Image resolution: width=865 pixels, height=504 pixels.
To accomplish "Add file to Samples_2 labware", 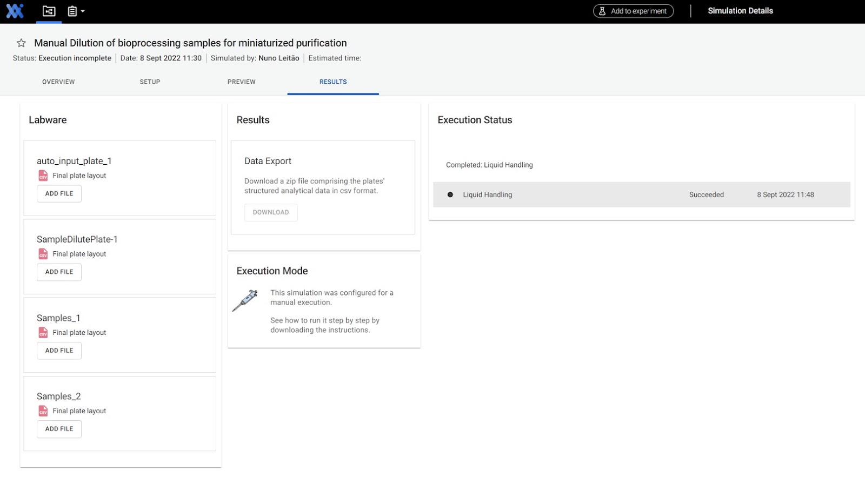I will (59, 429).
